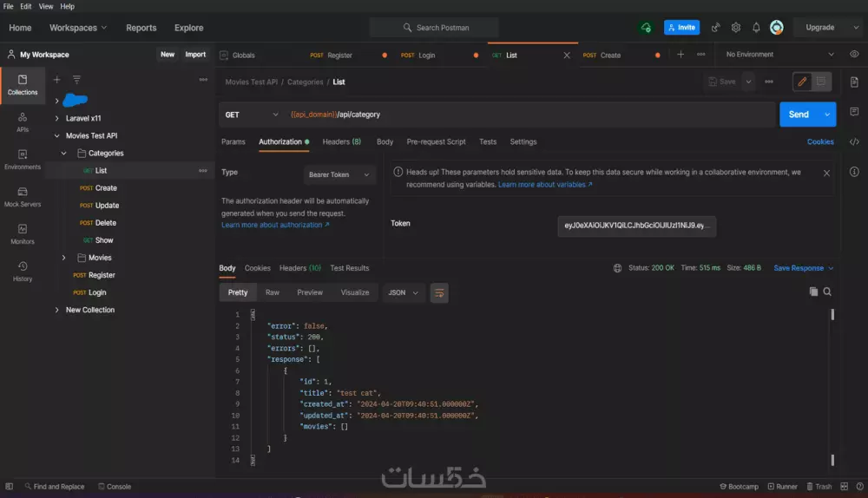868x498 pixels.
Task: Expand the Laravel x11 collection
Action: (x=56, y=118)
